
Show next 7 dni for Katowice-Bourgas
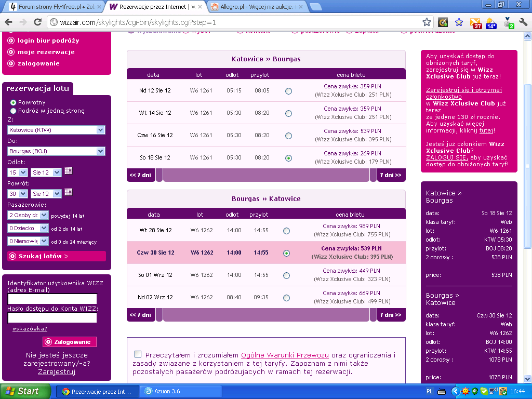click(x=391, y=175)
